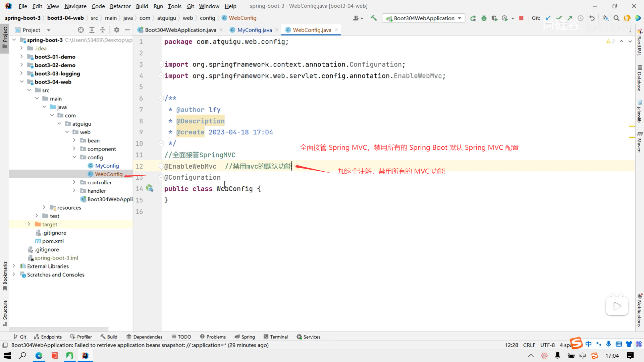Open Search Everywhere magnifier icon
This screenshot has height=362, width=644.
(616, 18)
